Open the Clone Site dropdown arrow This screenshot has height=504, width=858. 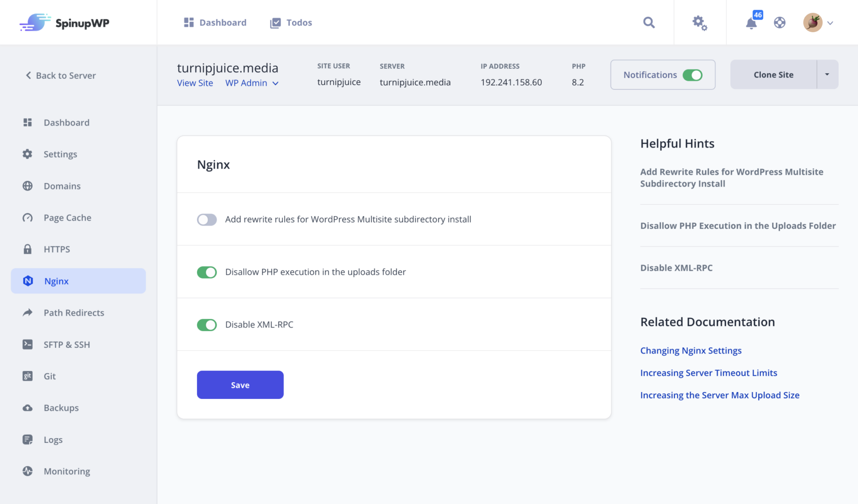[827, 74]
